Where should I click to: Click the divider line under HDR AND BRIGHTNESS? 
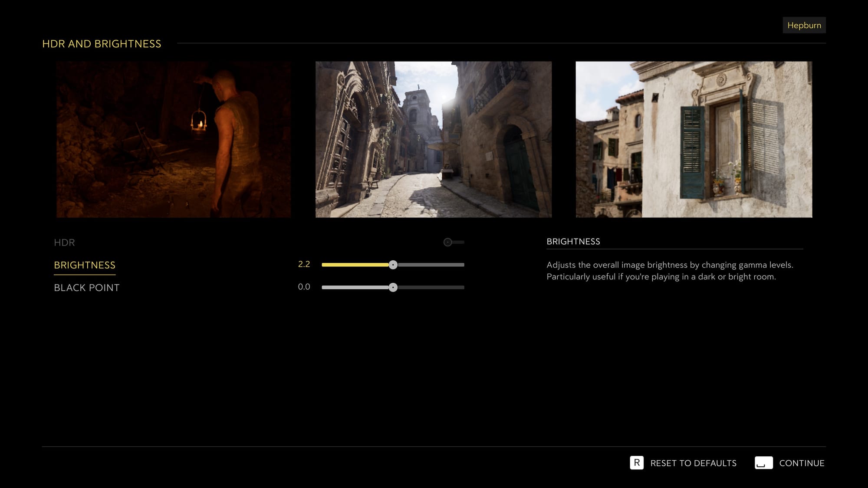tap(499, 43)
